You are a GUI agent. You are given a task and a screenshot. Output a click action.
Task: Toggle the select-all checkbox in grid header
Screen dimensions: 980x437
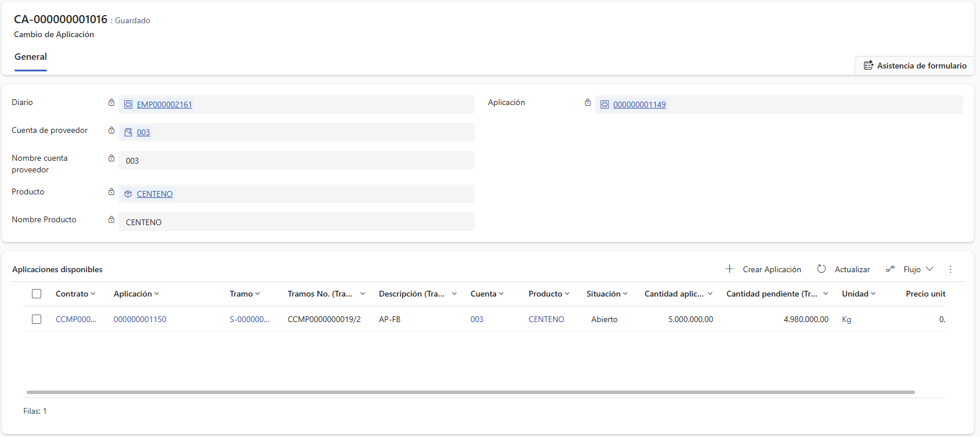37,294
